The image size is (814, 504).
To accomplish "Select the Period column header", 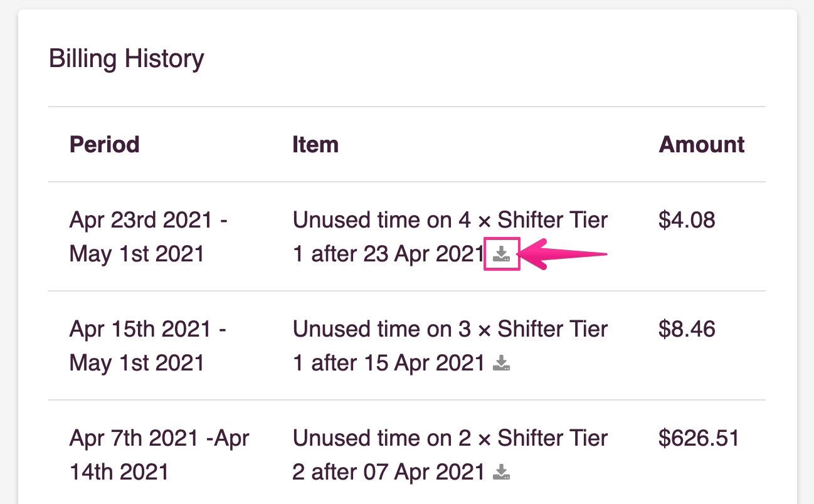I will 105,145.
